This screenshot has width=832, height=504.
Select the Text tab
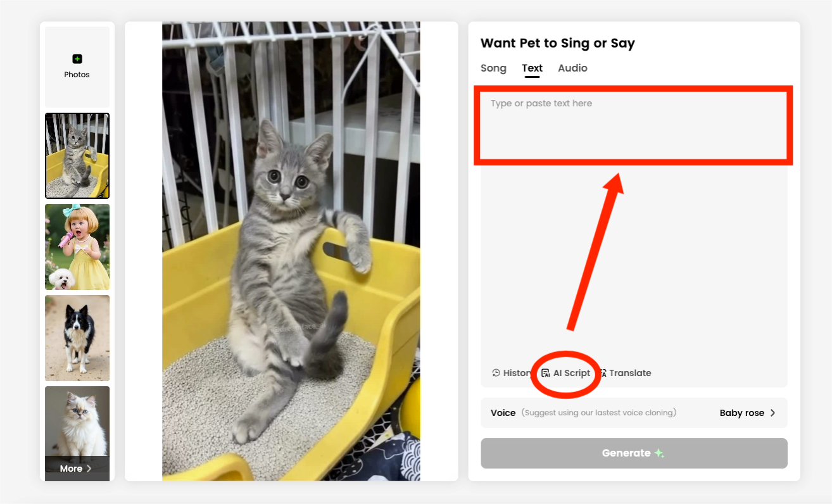pos(532,68)
